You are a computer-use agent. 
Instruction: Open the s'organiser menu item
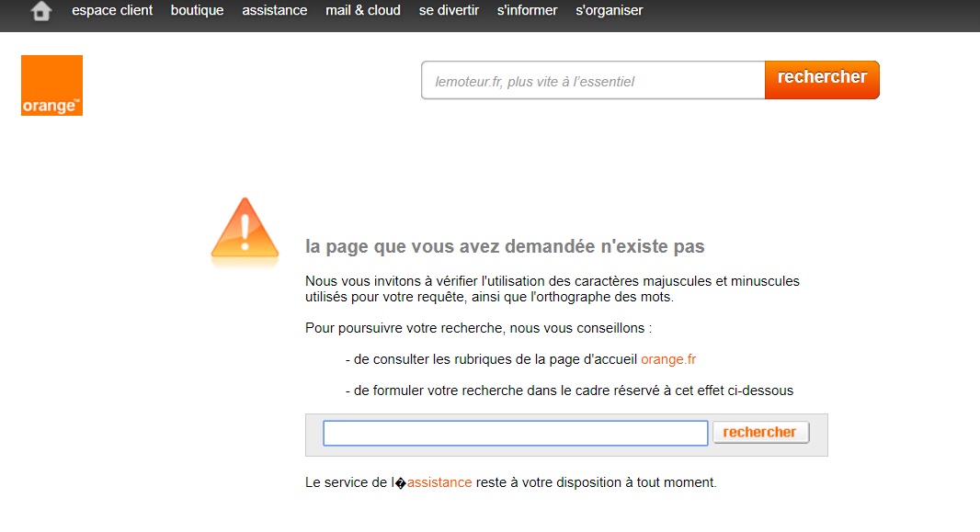pos(609,11)
